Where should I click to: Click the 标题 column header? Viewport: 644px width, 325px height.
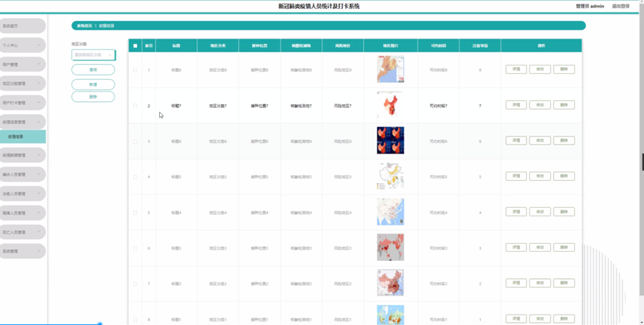coord(176,45)
